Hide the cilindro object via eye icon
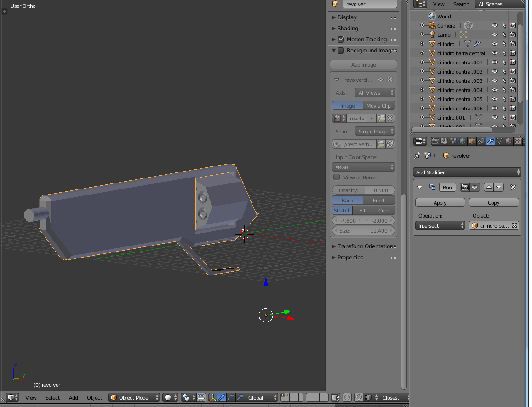The image size is (532, 407). (495, 44)
